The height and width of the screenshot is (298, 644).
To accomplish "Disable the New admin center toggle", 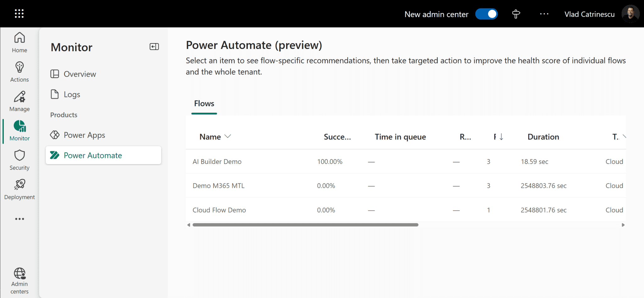I will pos(486,14).
